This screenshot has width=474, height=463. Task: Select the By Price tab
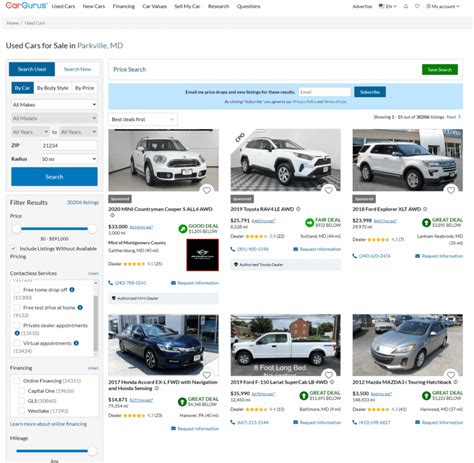84,88
